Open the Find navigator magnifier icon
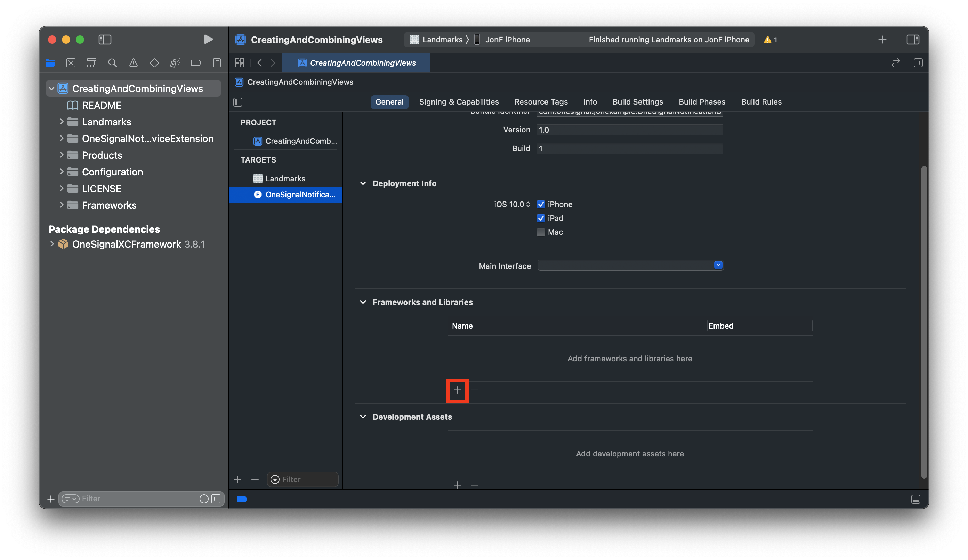The image size is (968, 560). [113, 63]
